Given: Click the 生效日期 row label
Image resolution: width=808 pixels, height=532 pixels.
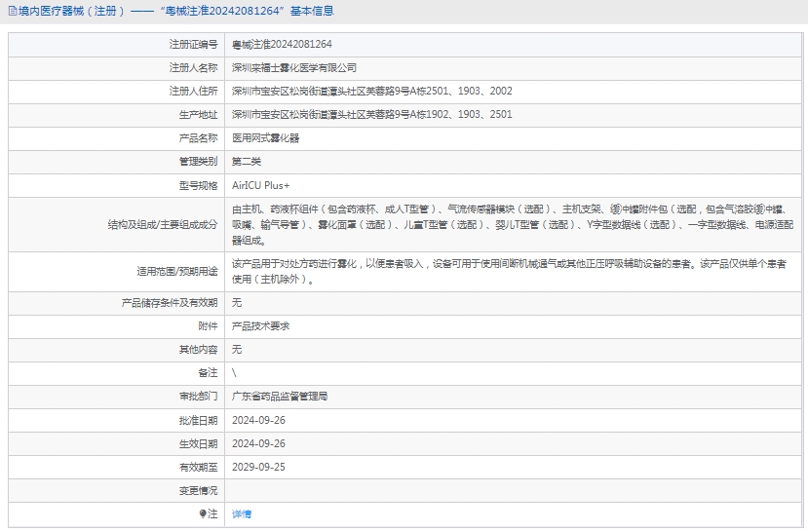Looking at the screenshot, I should point(198,443).
